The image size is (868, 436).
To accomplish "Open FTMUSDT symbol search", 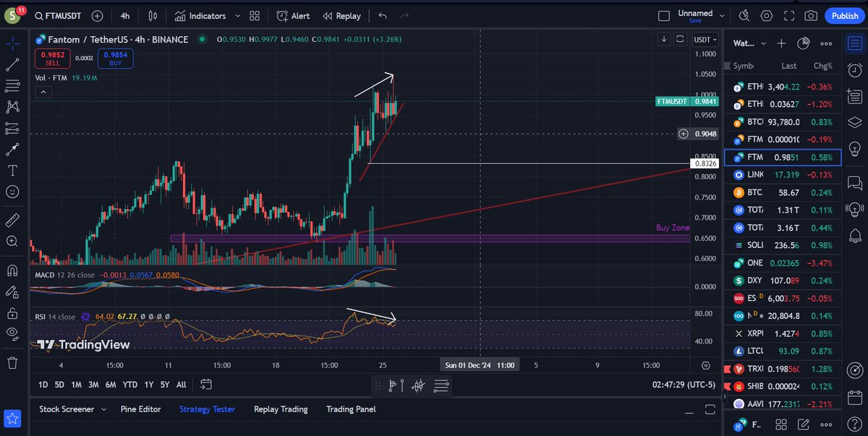I will point(56,15).
